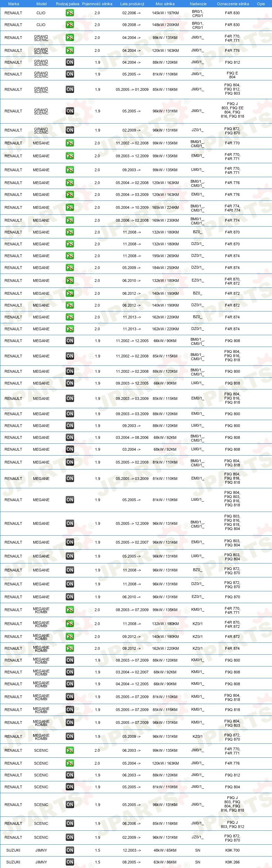Screen dimensions: 272x868
Task: Select production date cell 12.2003 ->
Action: tap(132, 850)
